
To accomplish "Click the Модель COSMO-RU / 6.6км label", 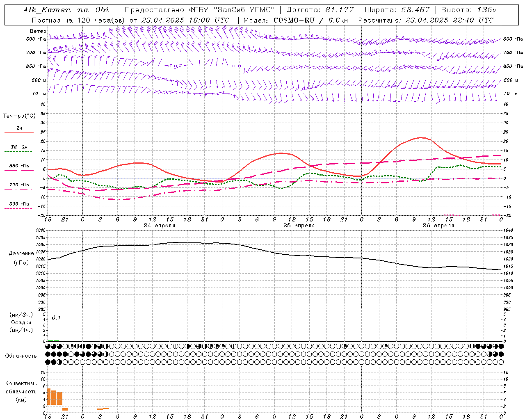I will (295, 20).
